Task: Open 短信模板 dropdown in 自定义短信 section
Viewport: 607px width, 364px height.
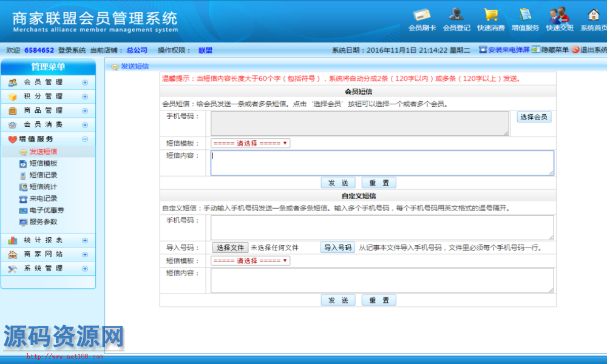Action: point(250,261)
